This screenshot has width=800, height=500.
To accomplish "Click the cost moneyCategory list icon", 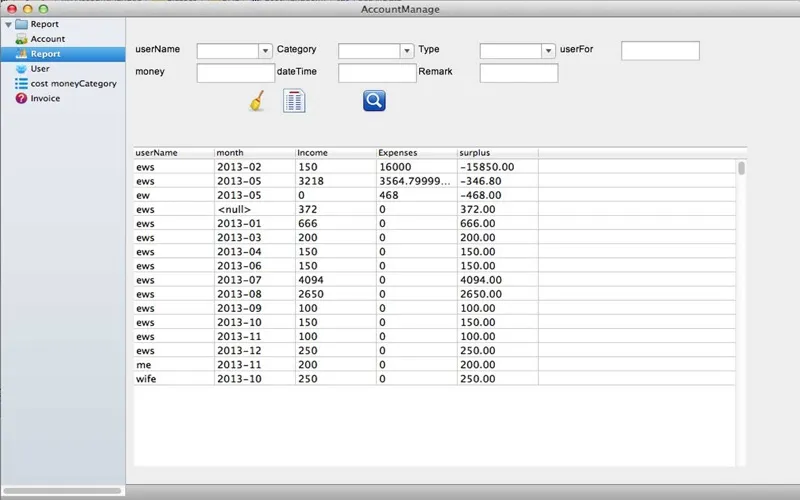I will click(x=21, y=83).
